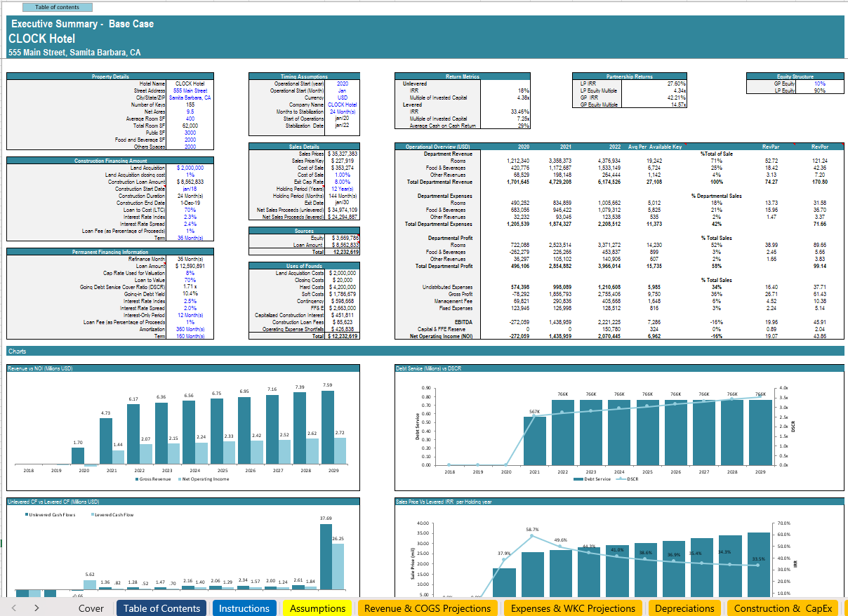This screenshot has height=616, width=848.
Task: Click the GP Equity percentage cell
Action: pyautogui.click(x=819, y=83)
